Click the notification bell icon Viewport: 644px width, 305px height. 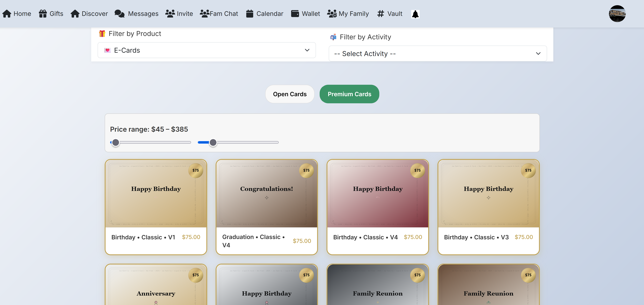click(415, 14)
